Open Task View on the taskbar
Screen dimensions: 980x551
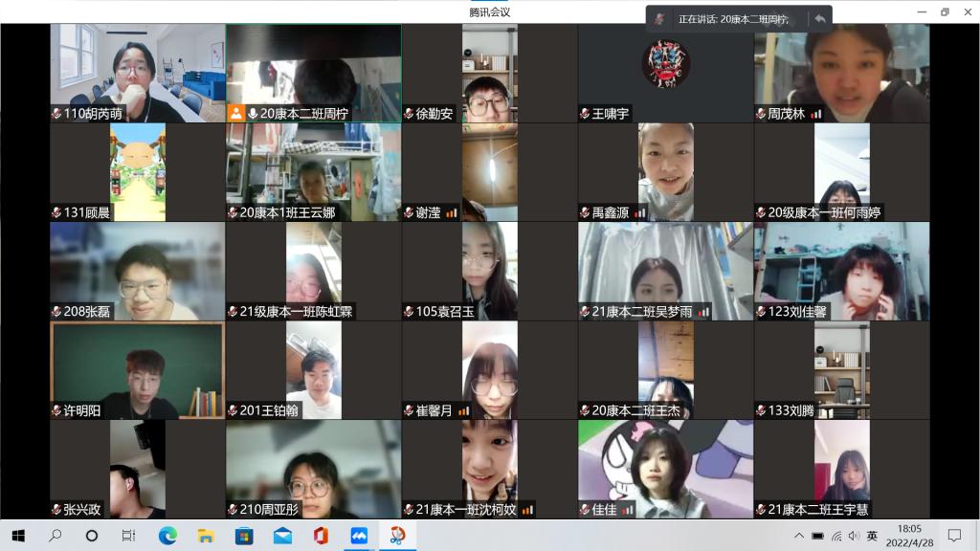tap(129, 536)
